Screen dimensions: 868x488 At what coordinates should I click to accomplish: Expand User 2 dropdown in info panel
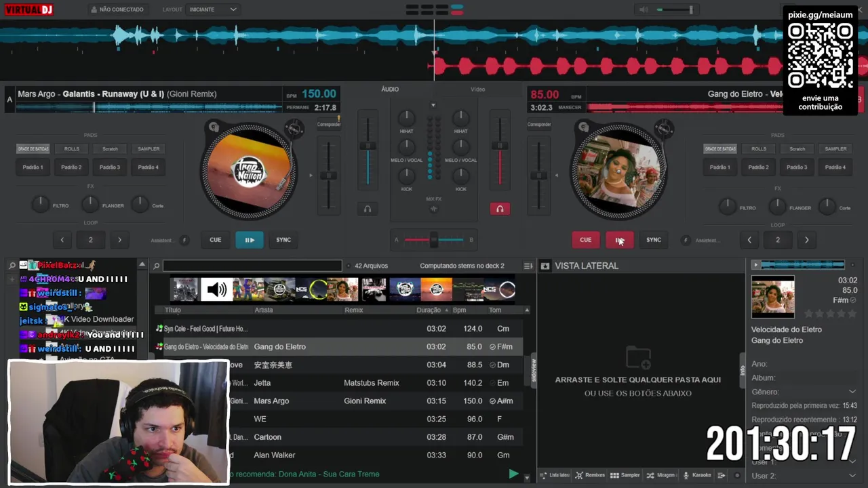click(852, 476)
